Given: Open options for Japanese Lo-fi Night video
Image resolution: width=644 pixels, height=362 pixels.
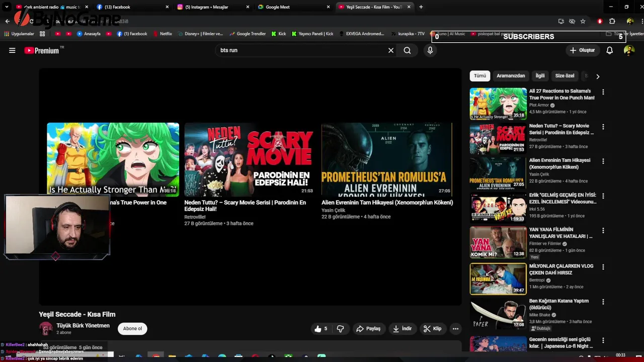Looking at the screenshot, I should pos(603,340).
